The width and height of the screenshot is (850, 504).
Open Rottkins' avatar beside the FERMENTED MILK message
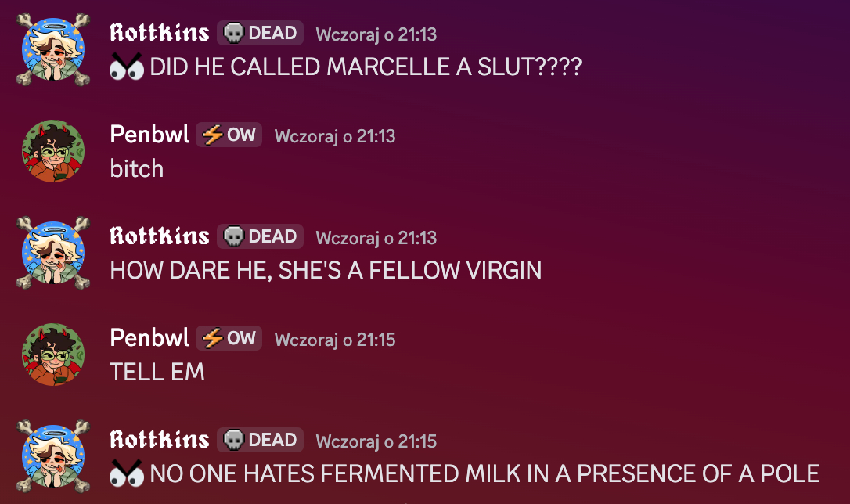[x=53, y=456]
